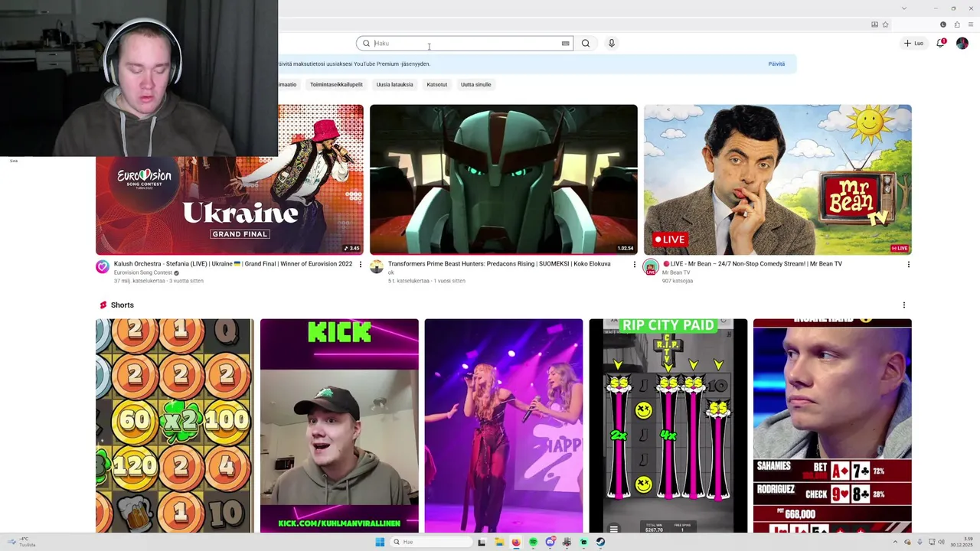The height and width of the screenshot is (551, 980).
Task: Open the RIP CITY PAID Short
Action: [x=668, y=425]
